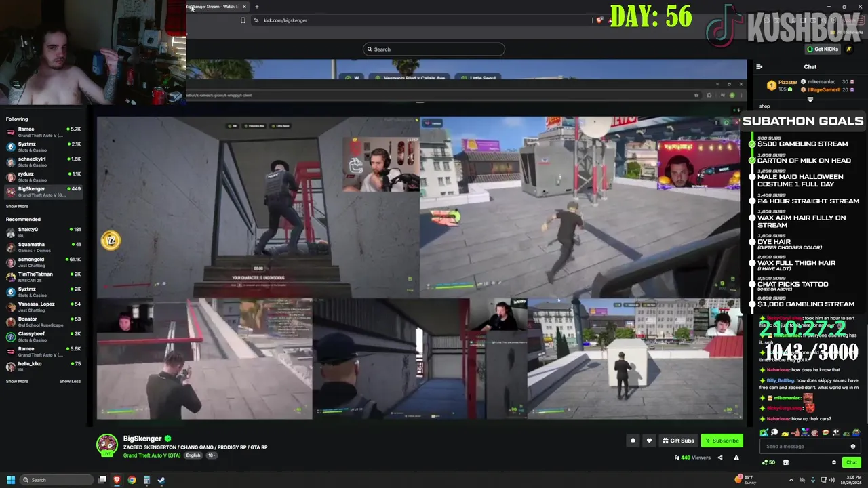Click the green Subscribe button

(x=722, y=441)
